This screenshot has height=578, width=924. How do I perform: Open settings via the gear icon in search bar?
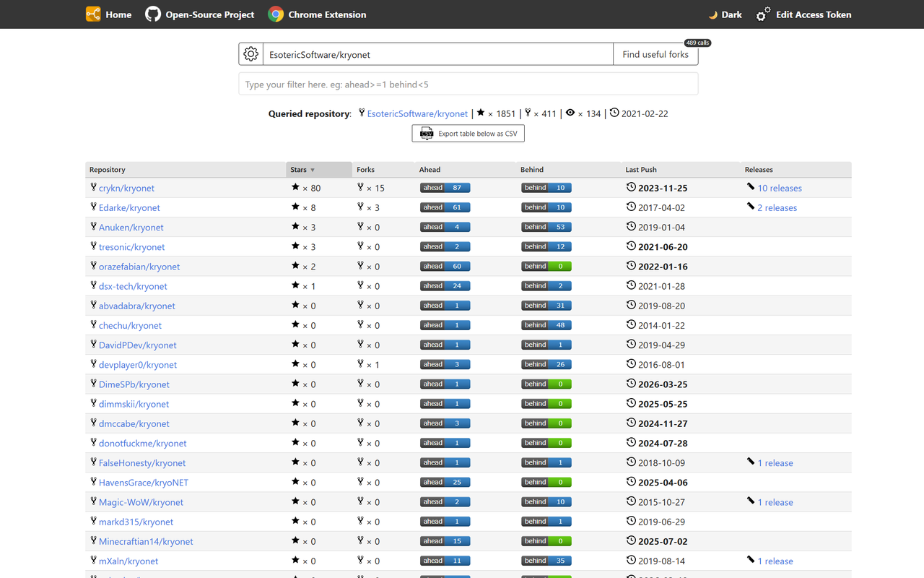(x=251, y=54)
